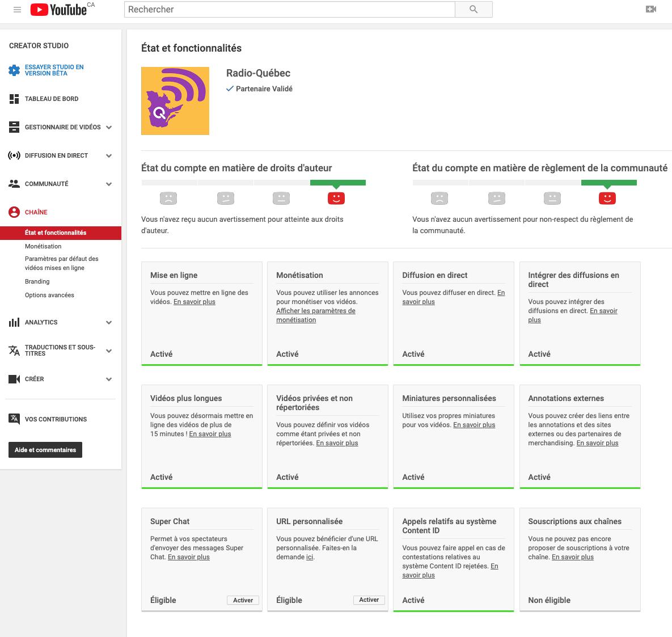The height and width of the screenshot is (637, 672).
Task: Click the Traductions et sous-titres translate icon
Action: click(14, 351)
